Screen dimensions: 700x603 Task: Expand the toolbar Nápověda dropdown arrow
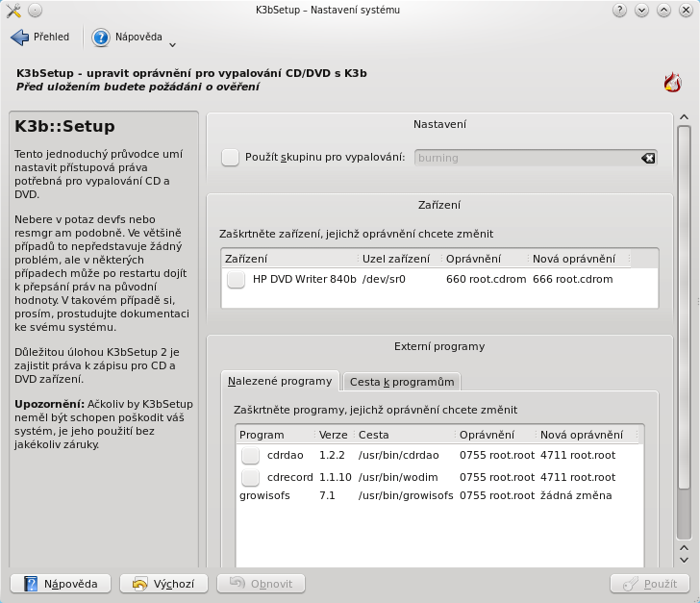tap(172, 44)
